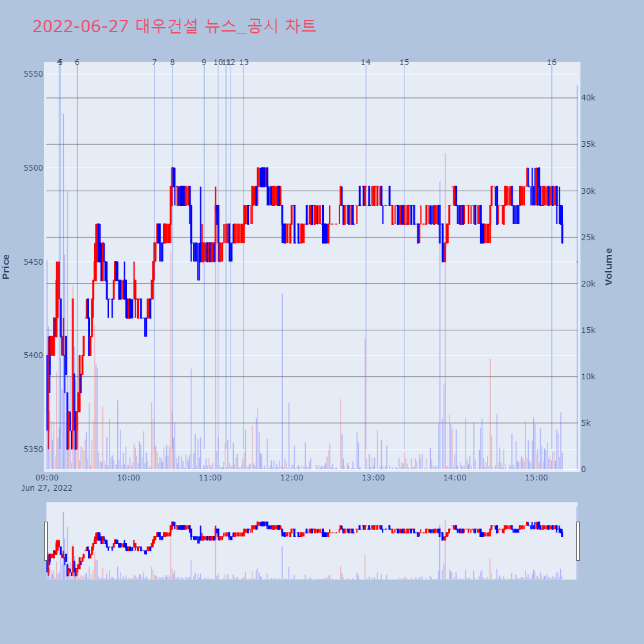
Task: Click the Jun 27, 2022 date label
Action: [47, 488]
